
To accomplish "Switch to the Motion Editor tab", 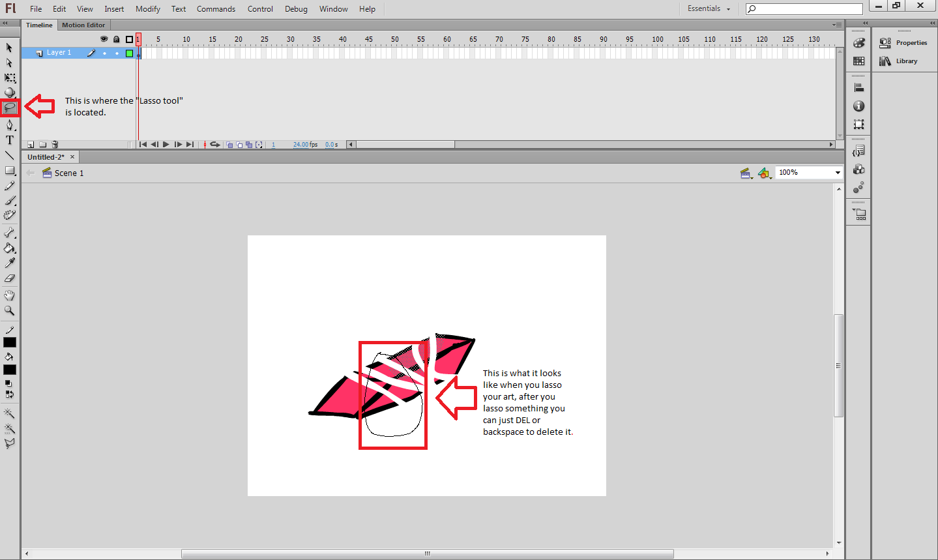I will 83,25.
